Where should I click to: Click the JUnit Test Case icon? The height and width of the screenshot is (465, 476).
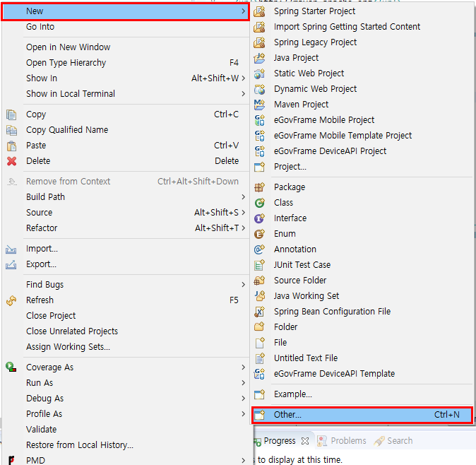[259, 265]
